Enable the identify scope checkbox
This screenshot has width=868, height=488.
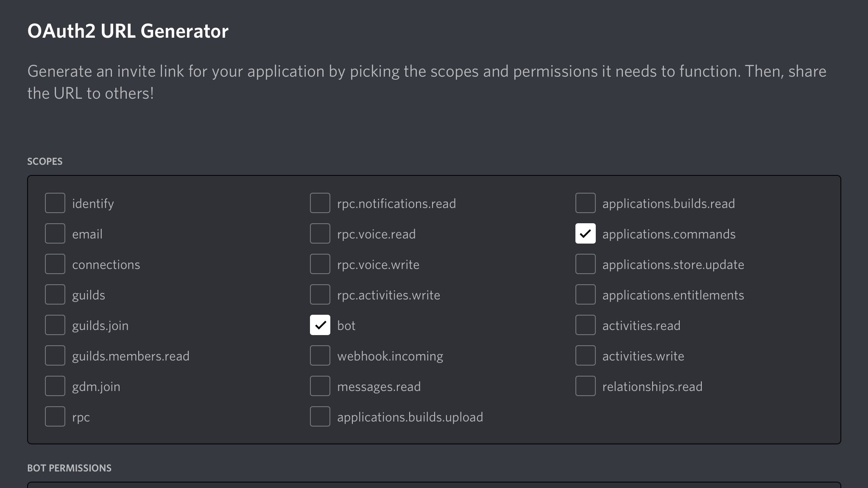[55, 203]
